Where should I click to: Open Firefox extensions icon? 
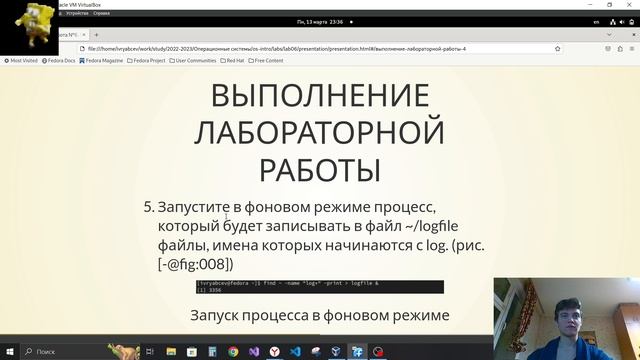[620, 49]
